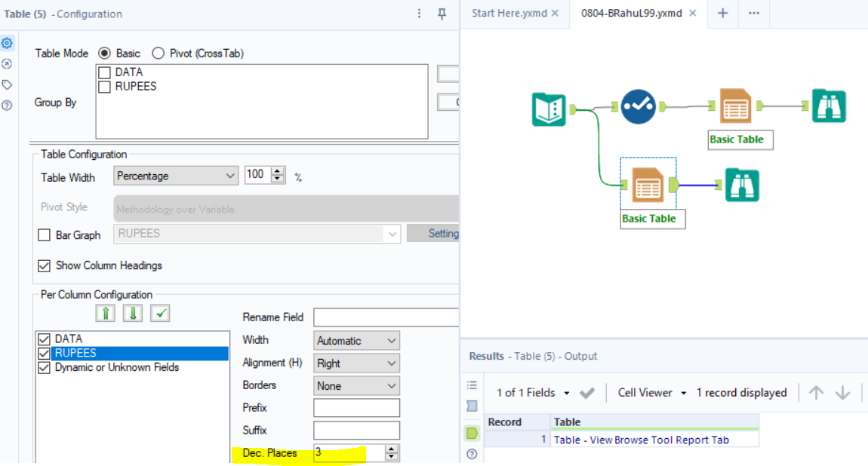868x466 pixels.
Task: Open the ellipsis menu next to workflow tabs
Action: [x=753, y=13]
